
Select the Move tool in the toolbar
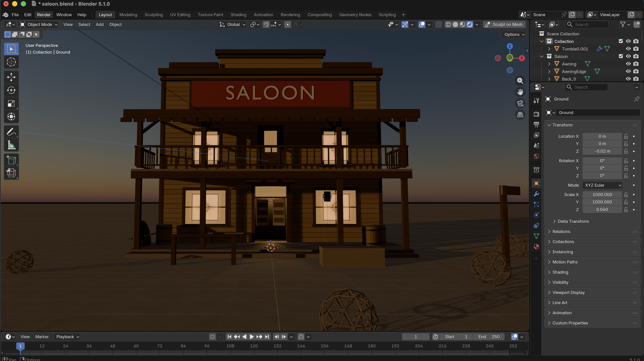(11, 77)
